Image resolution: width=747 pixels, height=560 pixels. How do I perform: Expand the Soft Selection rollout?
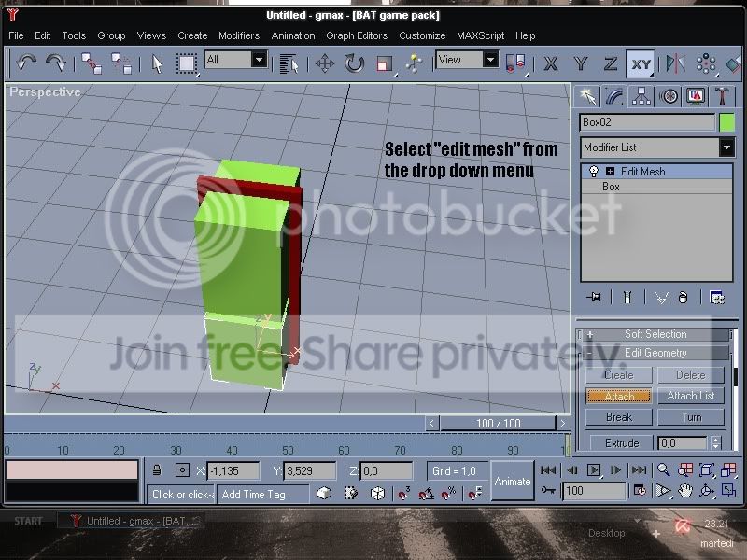(x=655, y=334)
